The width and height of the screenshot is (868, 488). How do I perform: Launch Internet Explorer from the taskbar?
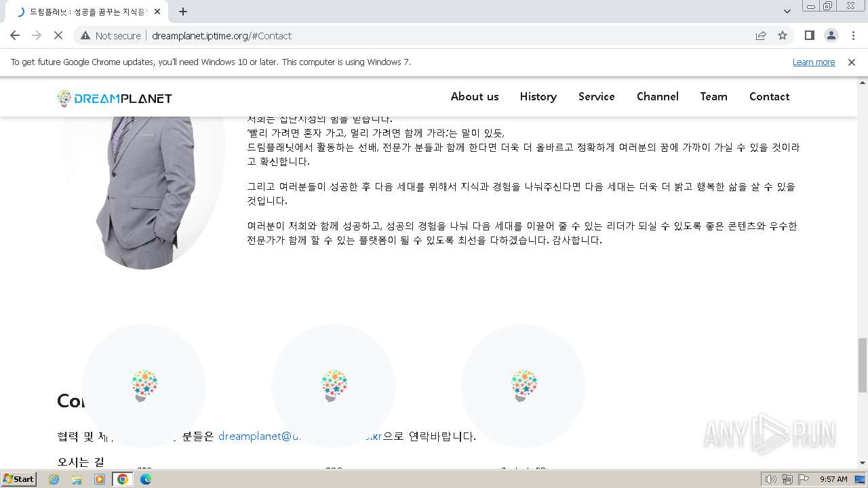click(54, 479)
